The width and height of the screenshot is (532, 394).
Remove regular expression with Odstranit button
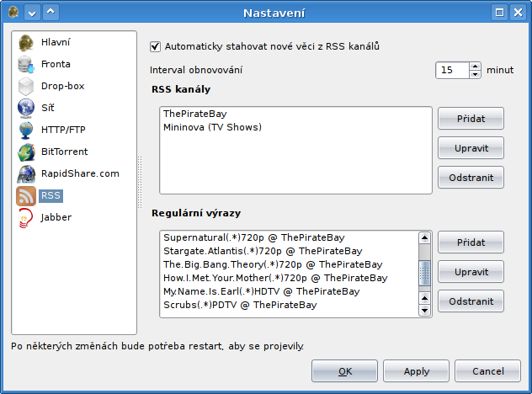click(471, 301)
